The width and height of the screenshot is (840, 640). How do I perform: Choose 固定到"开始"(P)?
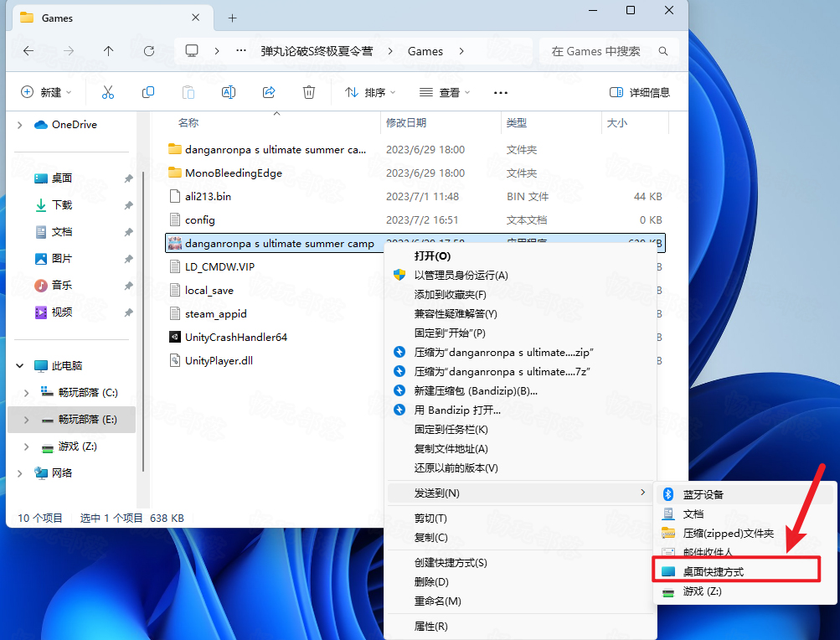point(521,333)
